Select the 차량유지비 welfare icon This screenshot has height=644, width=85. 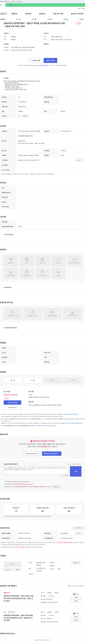(x=42, y=261)
